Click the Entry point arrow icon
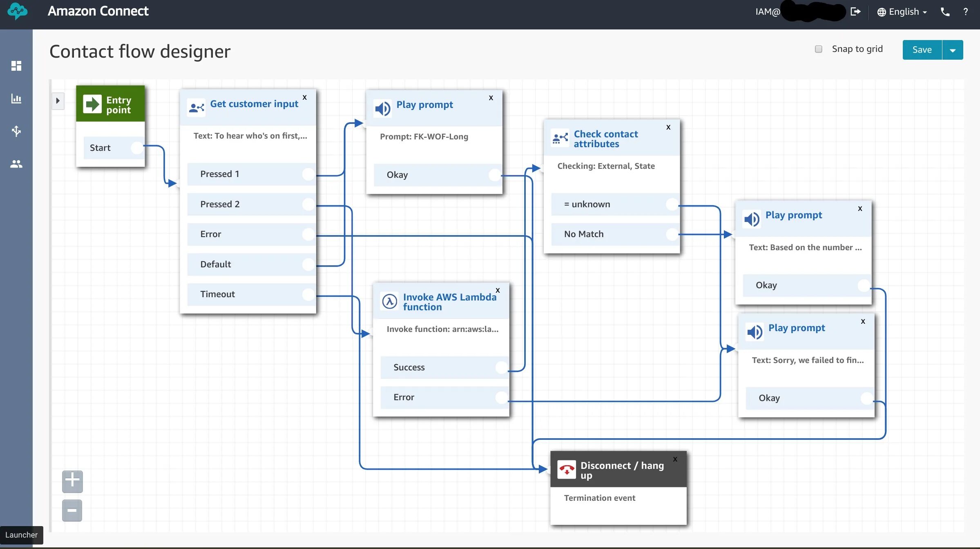The image size is (980, 549). click(x=92, y=104)
